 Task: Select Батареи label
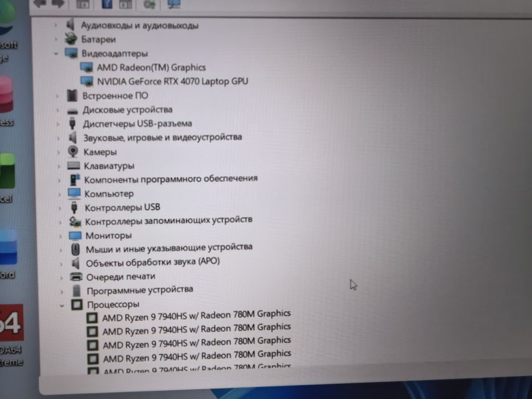point(99,39)
